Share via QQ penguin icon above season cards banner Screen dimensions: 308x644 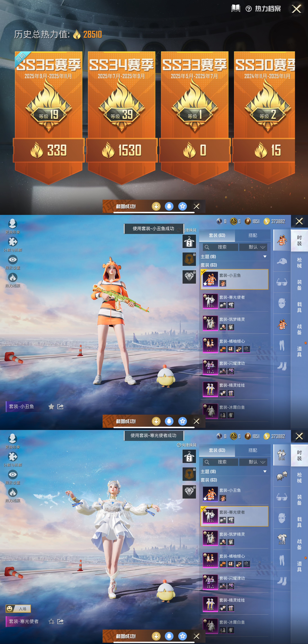tap(169, 206)
